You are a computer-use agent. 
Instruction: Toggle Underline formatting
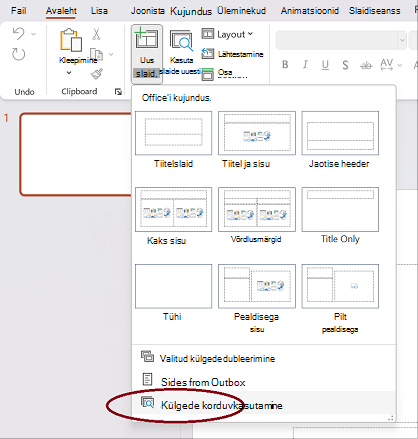point(325,65)
